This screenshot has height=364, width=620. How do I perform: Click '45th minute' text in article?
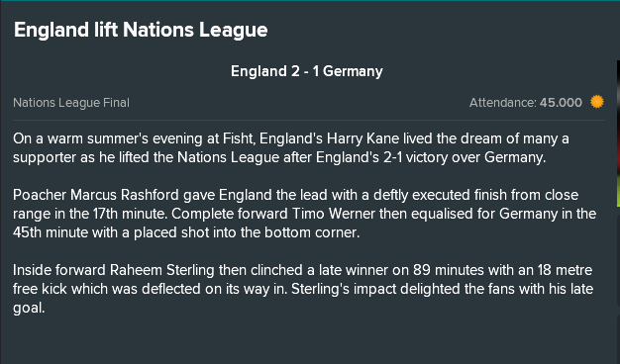pos(51,232)
